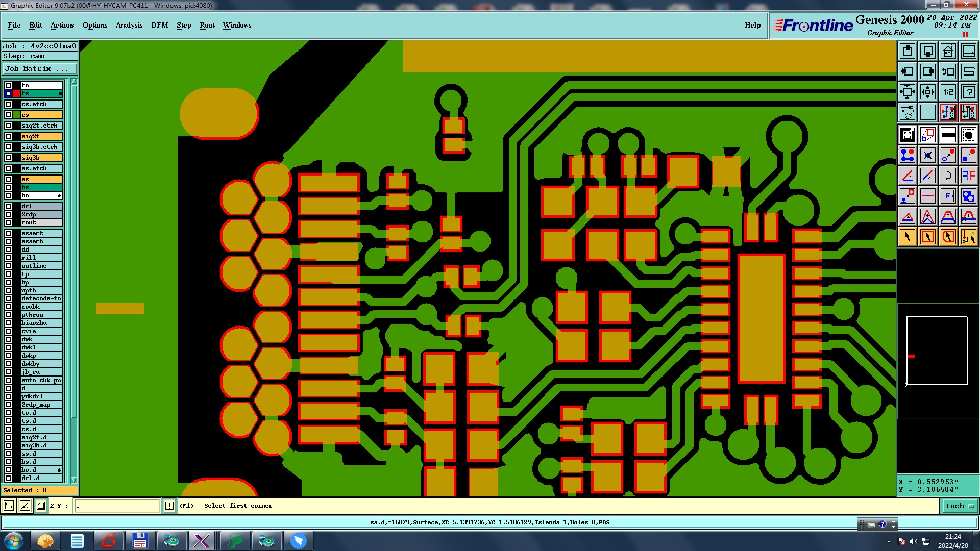Open the Inch units dropdown
Image resolution: width=980 pixels, height=551 pixels.
pos(960,506)
